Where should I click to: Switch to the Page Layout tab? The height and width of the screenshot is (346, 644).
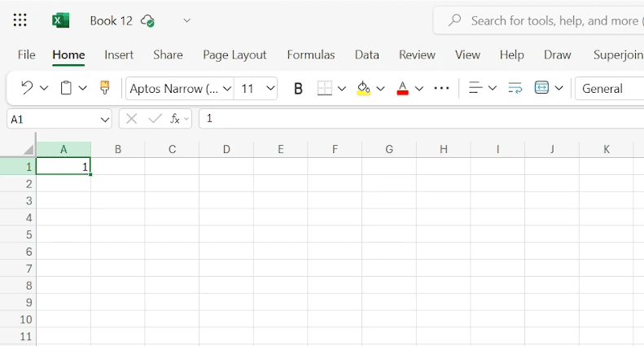tap(234, 55)
